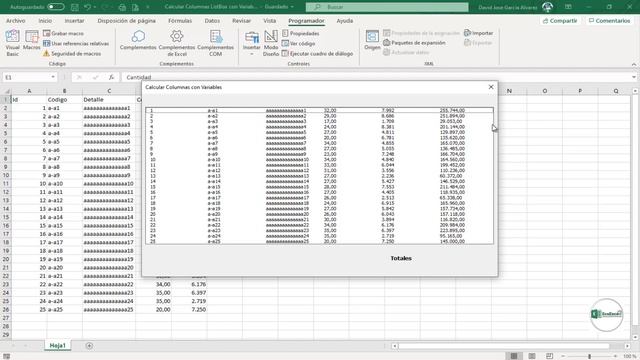This screenshot has width=640, height=360.
Task: Open the Guardado file status dropdown
Action: pos(279,7)
